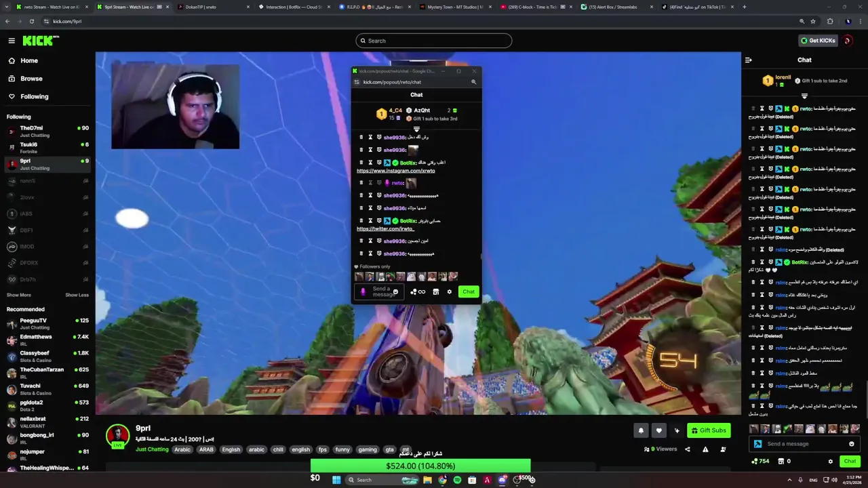Viewport: 868px width, 488px height.
Task: Open Discord from the taskbar
Action: pyautogui.click(x=502, y=480)
